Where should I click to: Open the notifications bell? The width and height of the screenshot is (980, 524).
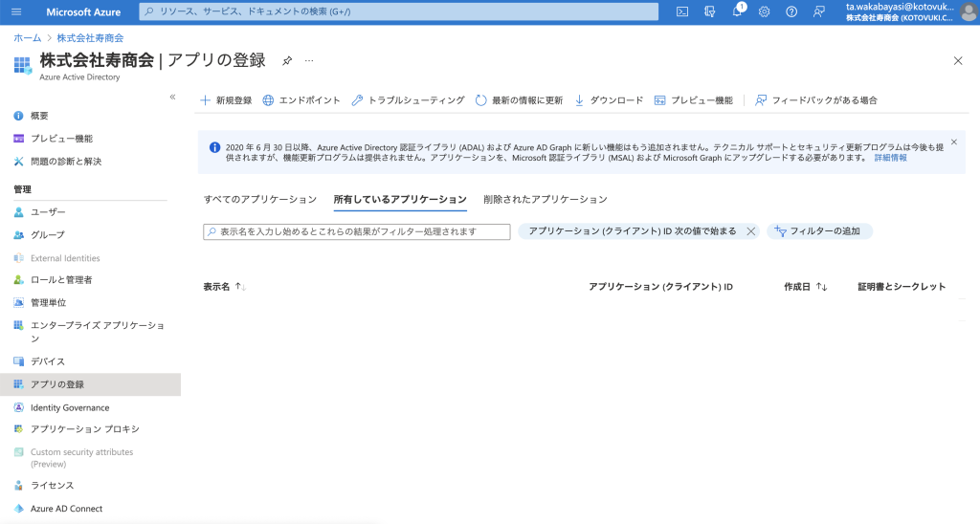(738, 11)
